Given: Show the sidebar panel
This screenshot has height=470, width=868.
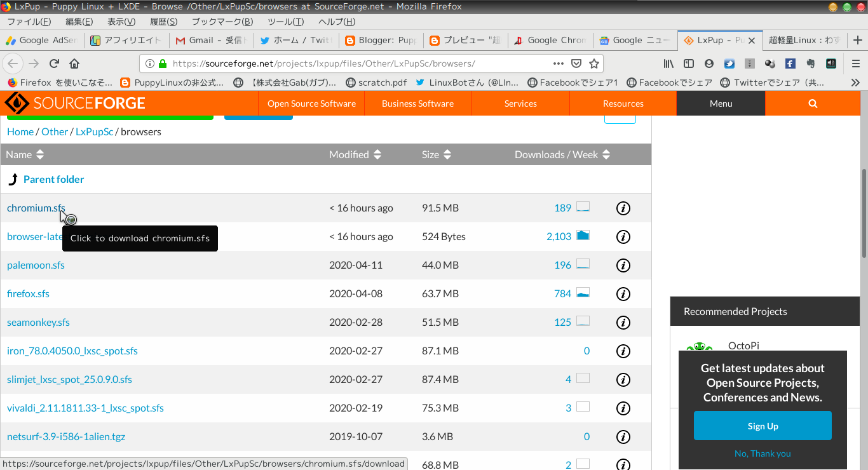Looking at the screenshot, I should [x=689, y=64].
